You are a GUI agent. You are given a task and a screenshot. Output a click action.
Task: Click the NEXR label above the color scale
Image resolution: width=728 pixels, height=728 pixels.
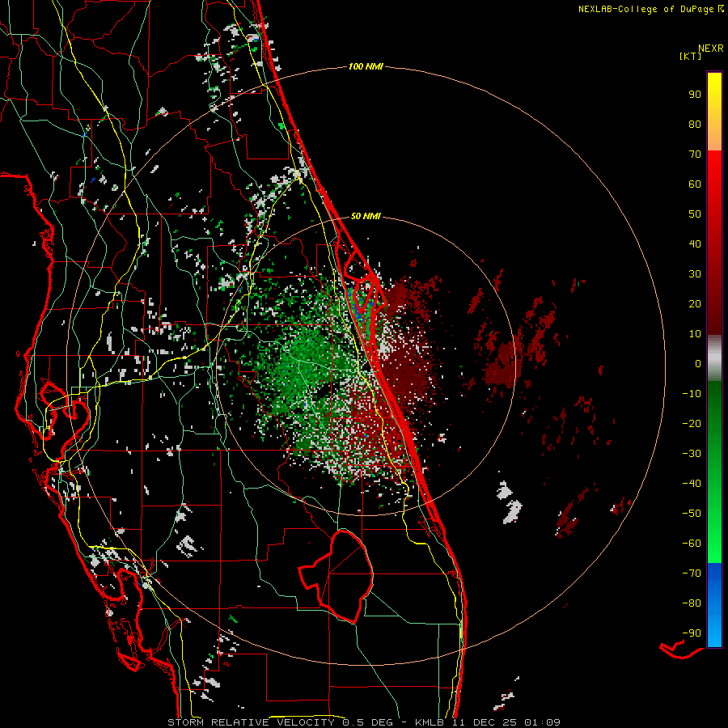point(711,49)
